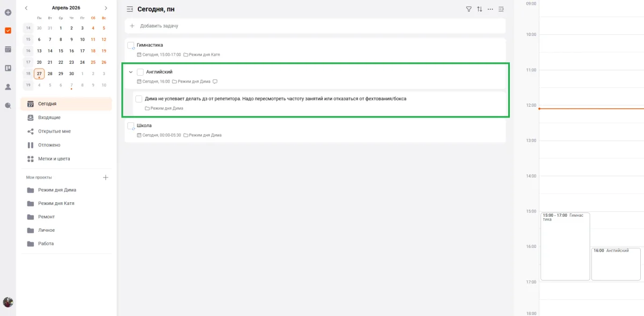Click the add plus circle icon
The height and width of the screenshot is (316, 644).
(x=8, y=12)
